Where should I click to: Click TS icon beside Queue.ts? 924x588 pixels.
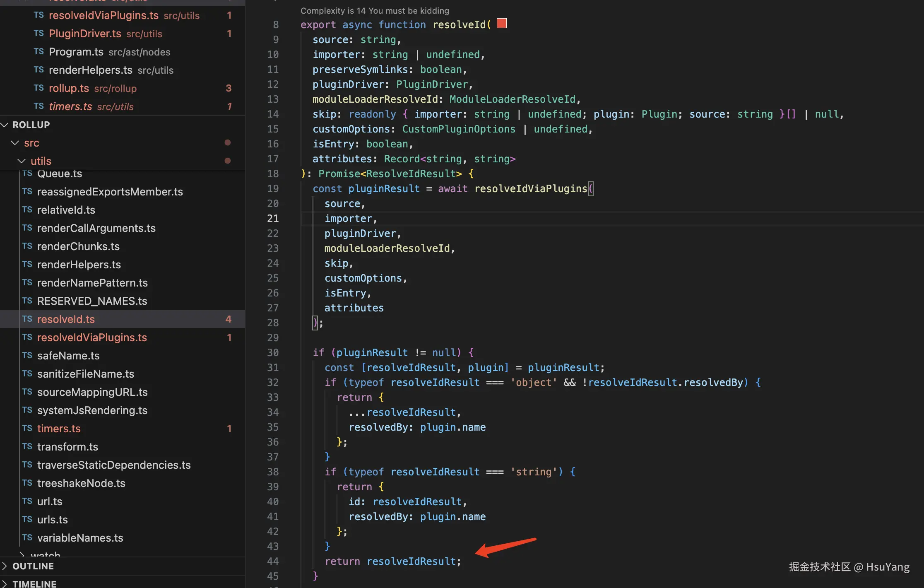27,173
